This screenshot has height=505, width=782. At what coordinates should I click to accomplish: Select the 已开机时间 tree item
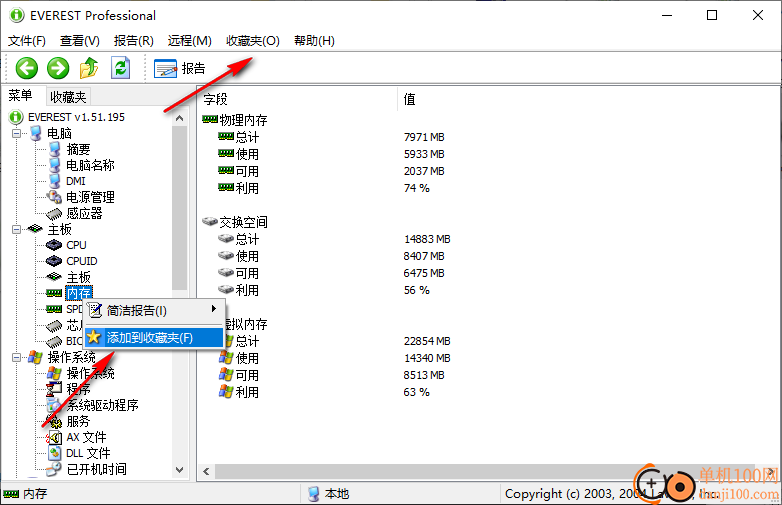click(x=96, y=469)
